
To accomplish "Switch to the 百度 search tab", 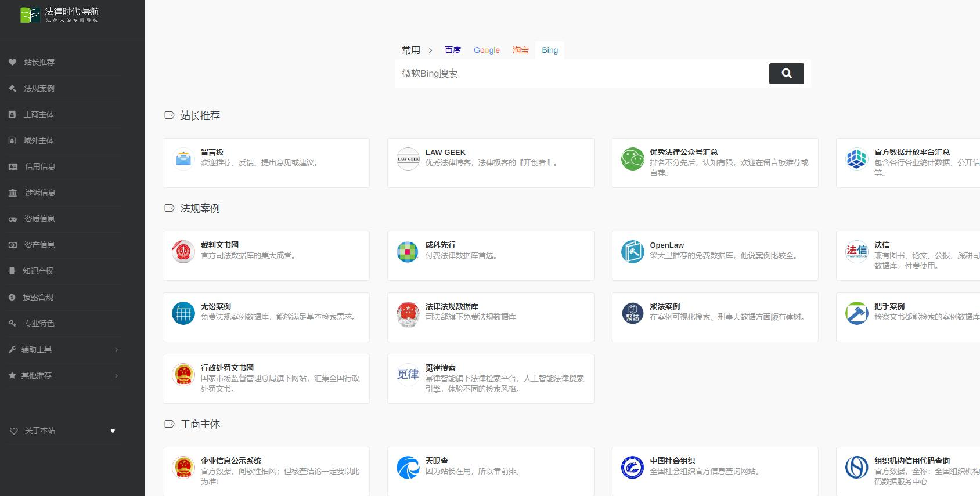I will click(x=453, y=50).
